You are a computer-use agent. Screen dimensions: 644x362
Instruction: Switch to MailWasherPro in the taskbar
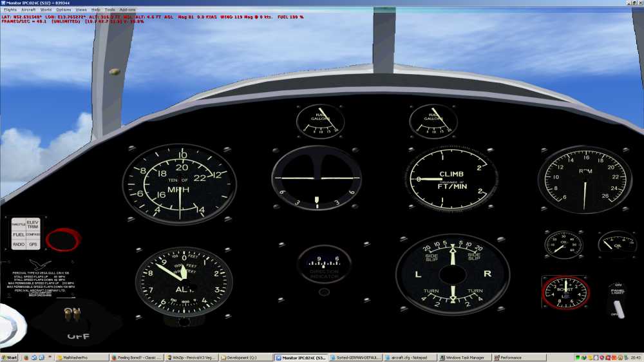[x=81, y=357]
